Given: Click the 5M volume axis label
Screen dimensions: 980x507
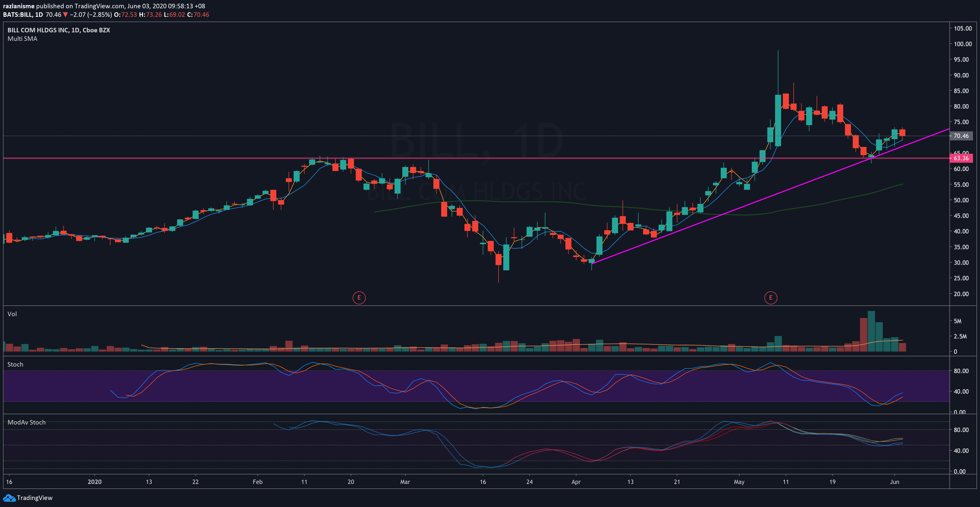Looking at the screenshot, I should tap(957, 321).
